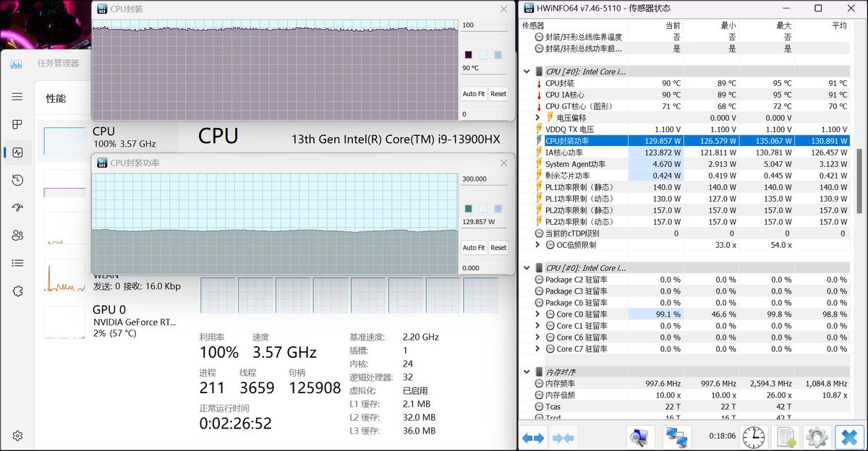Click Reset in CPU封装 graph window

coord(498,94)
